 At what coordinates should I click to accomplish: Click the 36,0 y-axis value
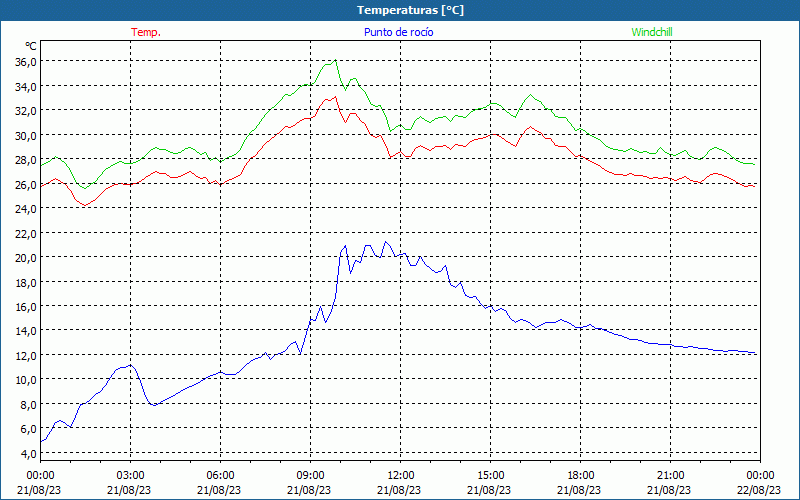(26, 62)
